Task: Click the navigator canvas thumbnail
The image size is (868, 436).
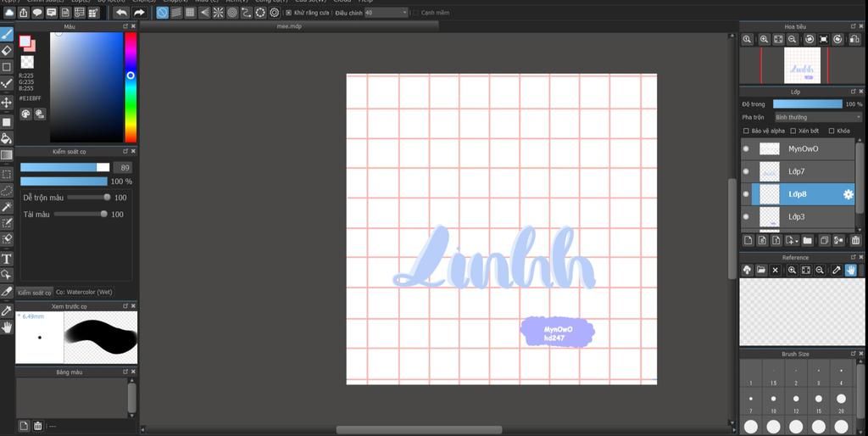Action: coord(802,65)
